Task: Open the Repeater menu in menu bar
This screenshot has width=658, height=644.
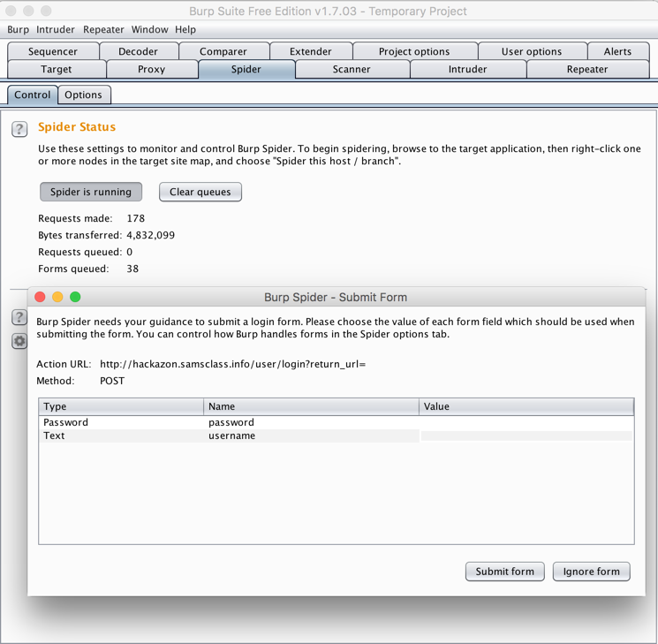Action: (x=103, y=29)
